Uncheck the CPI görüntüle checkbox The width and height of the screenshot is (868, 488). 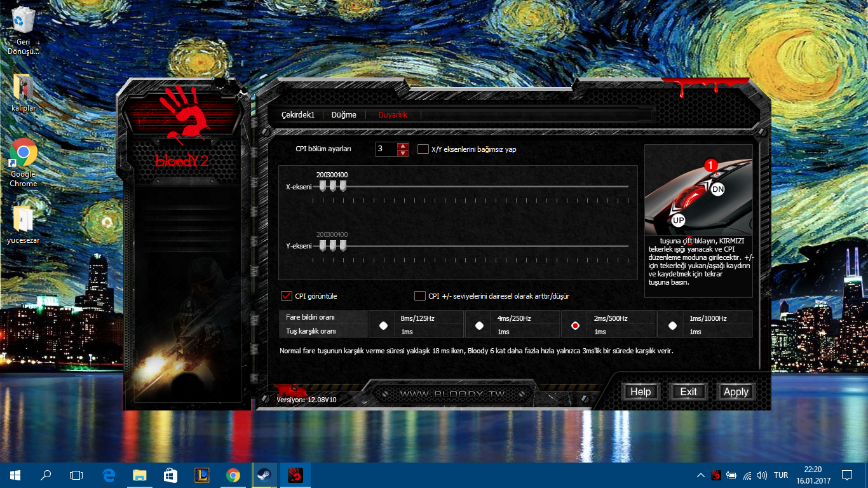tap(287, 296)
